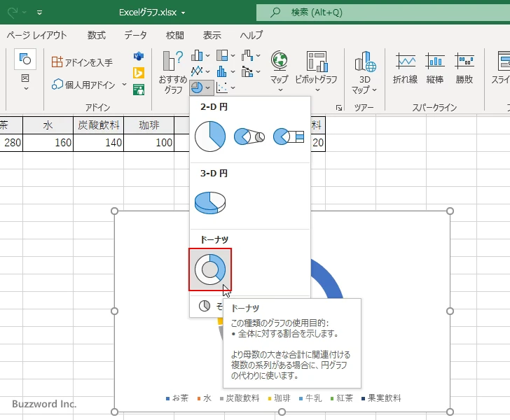
Task: Click the insert column chart icon
Action: [197, 55]
